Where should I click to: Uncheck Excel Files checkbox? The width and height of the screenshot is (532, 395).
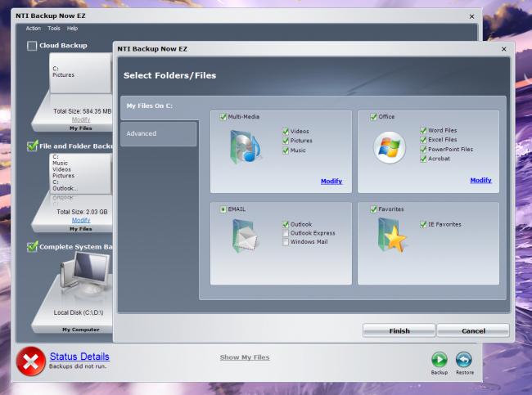pos(423,140)
